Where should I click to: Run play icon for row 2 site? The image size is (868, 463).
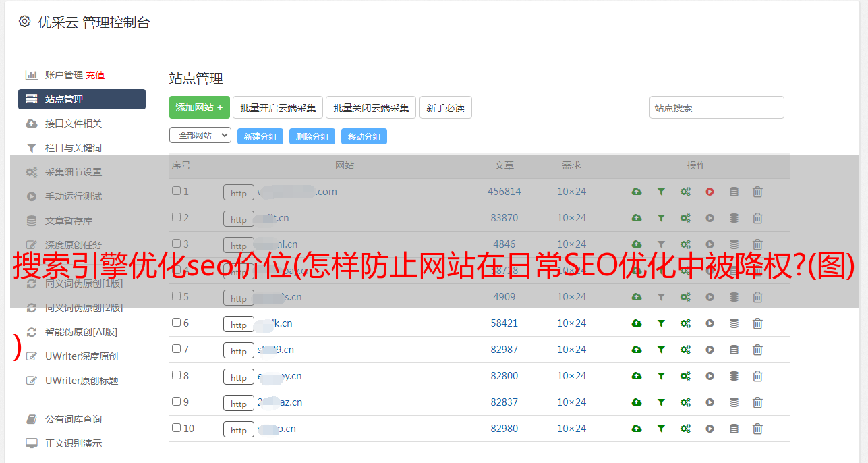click(710, 218)
